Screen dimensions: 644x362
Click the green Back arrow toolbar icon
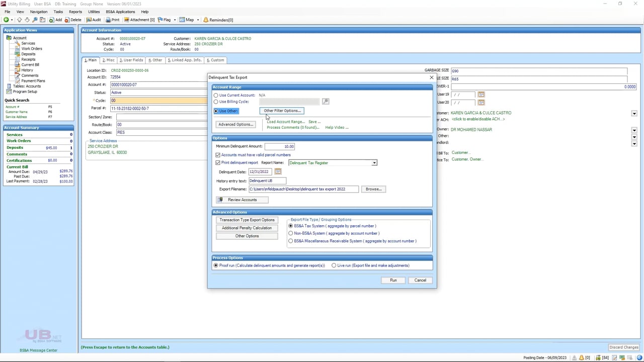pos(6,20)
